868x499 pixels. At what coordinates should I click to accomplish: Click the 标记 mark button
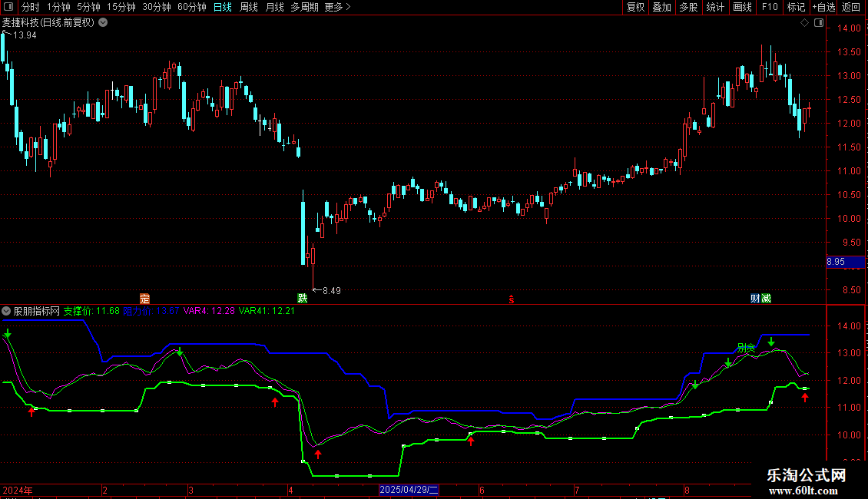(796, 7)
